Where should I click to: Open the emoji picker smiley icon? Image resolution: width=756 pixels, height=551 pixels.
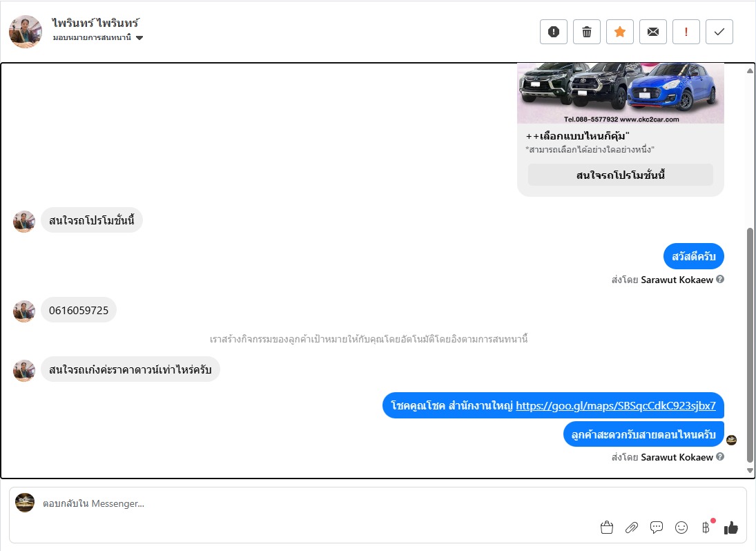[x=681, y=528]
